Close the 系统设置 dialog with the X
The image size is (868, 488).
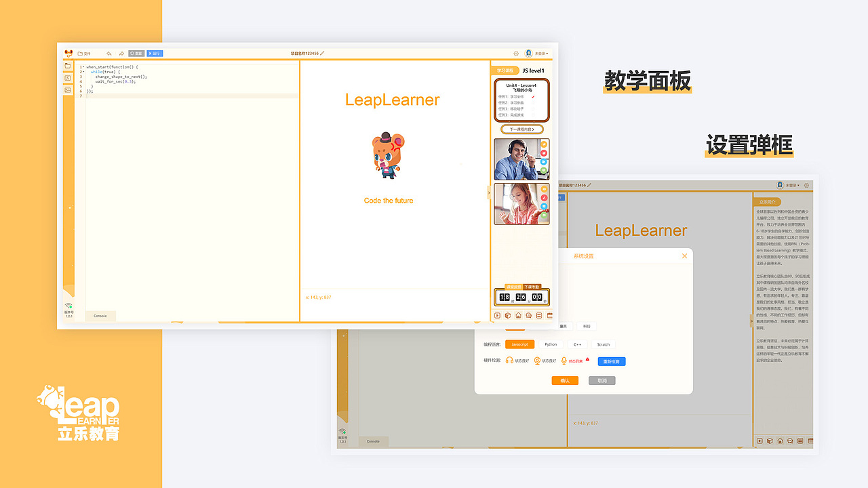pyautogui.click(x=684, y=256)
